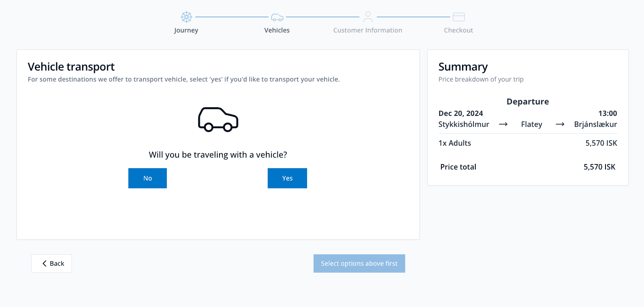Click the Price total amount 5,570 ISK
The width and height of the screenshot is (644, 307).
599,167
